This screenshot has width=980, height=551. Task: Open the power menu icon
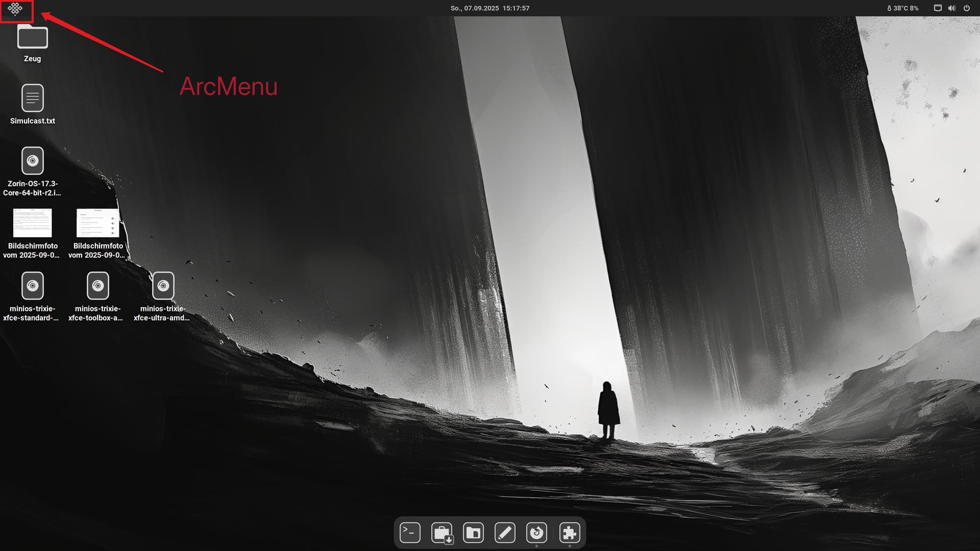tap(966, 8)
